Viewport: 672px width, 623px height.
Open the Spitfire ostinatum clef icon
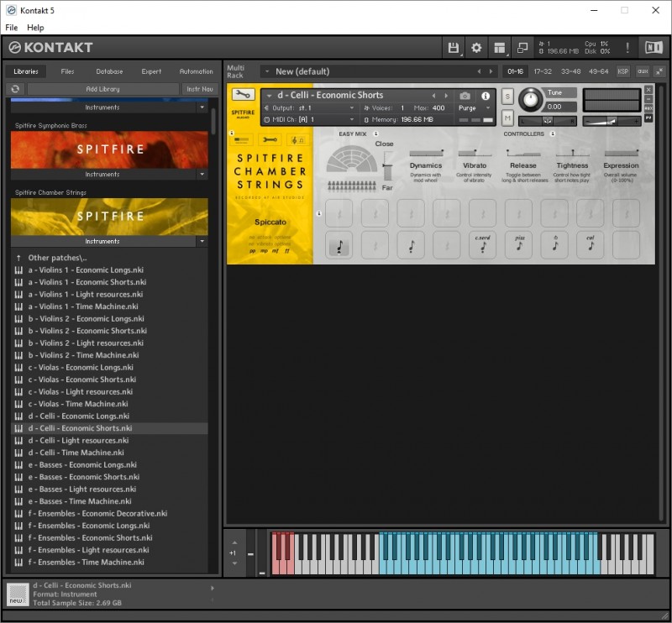[298, 140]
